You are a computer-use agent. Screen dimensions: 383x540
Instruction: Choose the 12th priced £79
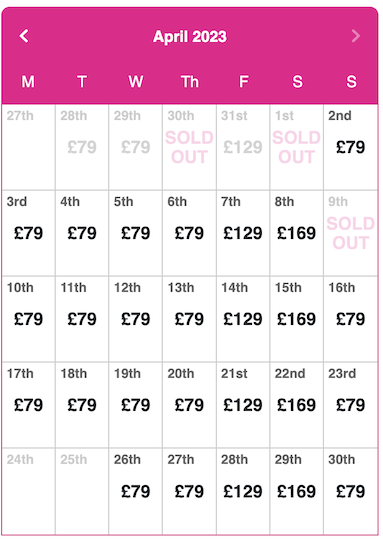pos(135,319)
